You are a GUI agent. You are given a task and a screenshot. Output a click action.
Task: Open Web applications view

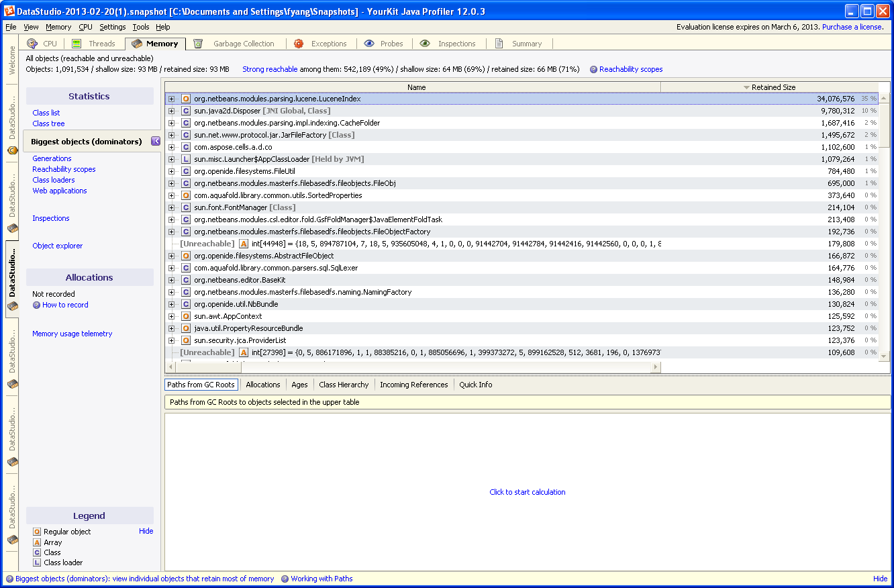pyautogui.click(x=60, y=191)
